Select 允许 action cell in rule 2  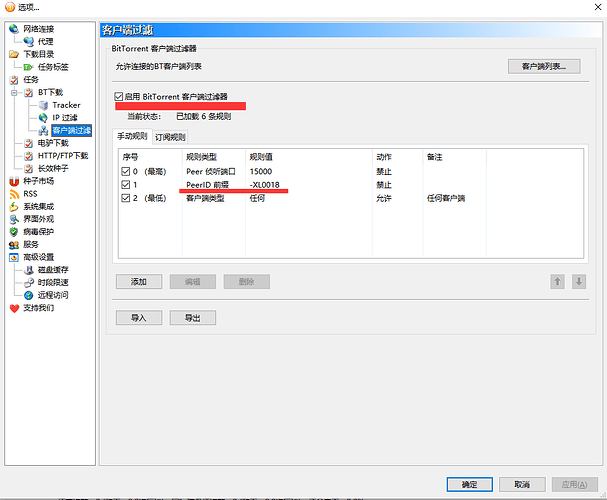pos(384,198)
